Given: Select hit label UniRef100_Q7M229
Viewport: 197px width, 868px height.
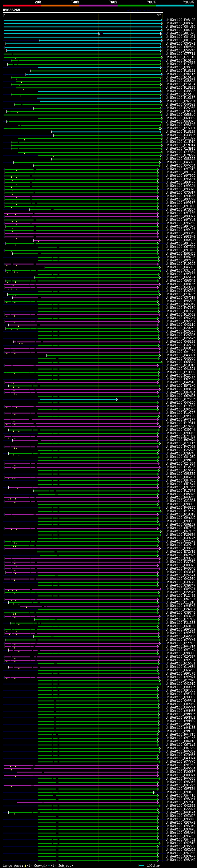Looking at the screenshot, I should pyautogui.click(x=180, y=155).
